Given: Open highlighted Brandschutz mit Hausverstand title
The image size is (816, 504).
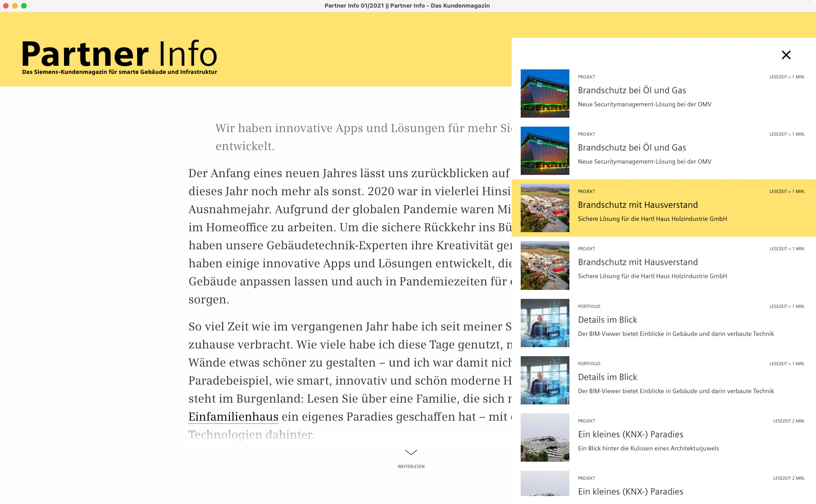Looking at the screenshot, I should [x=637, y=205].
